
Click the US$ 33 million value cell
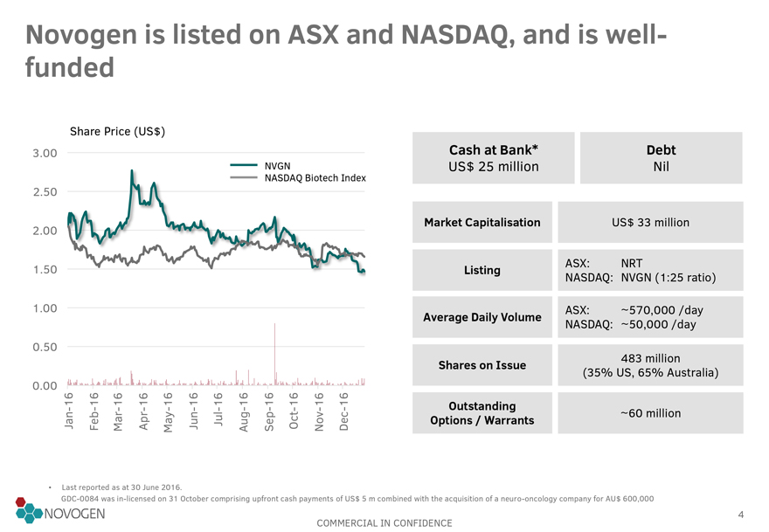click(650, 223)
